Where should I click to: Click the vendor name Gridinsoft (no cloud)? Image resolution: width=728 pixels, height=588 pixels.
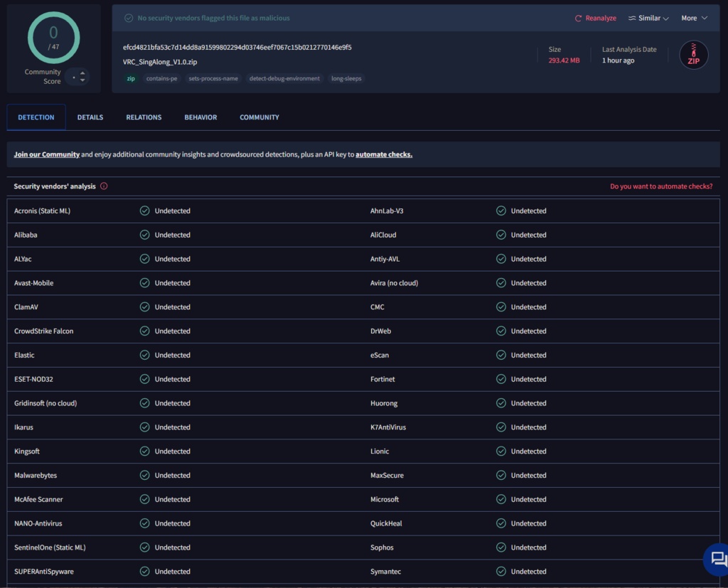coord(45,403)
